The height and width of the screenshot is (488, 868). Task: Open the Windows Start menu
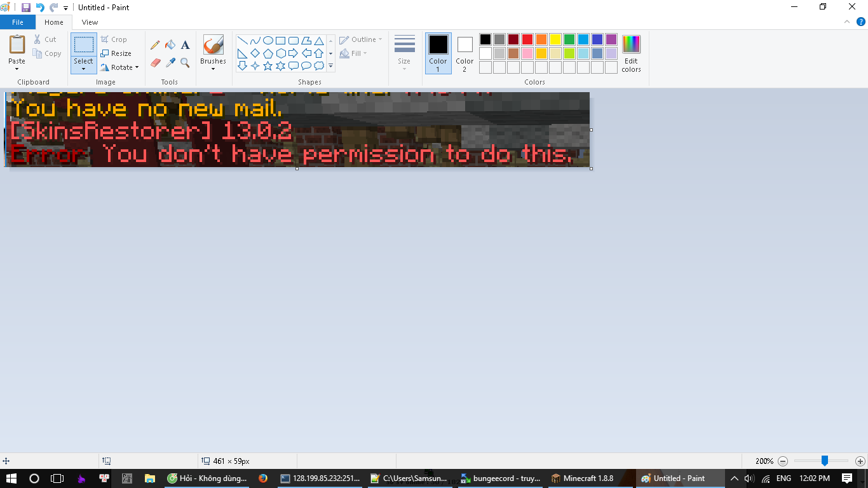click(11, 478)
